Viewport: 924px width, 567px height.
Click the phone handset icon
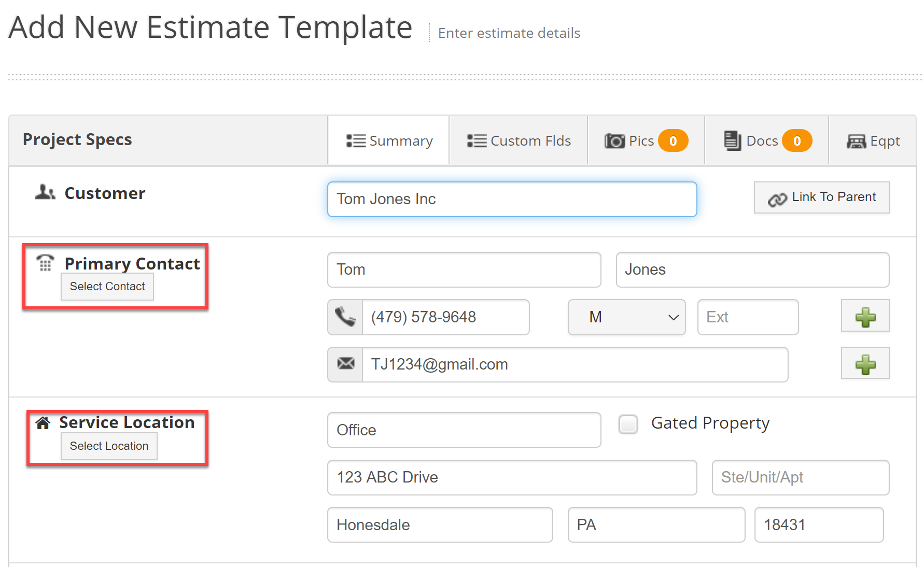(x=345, y=317)
